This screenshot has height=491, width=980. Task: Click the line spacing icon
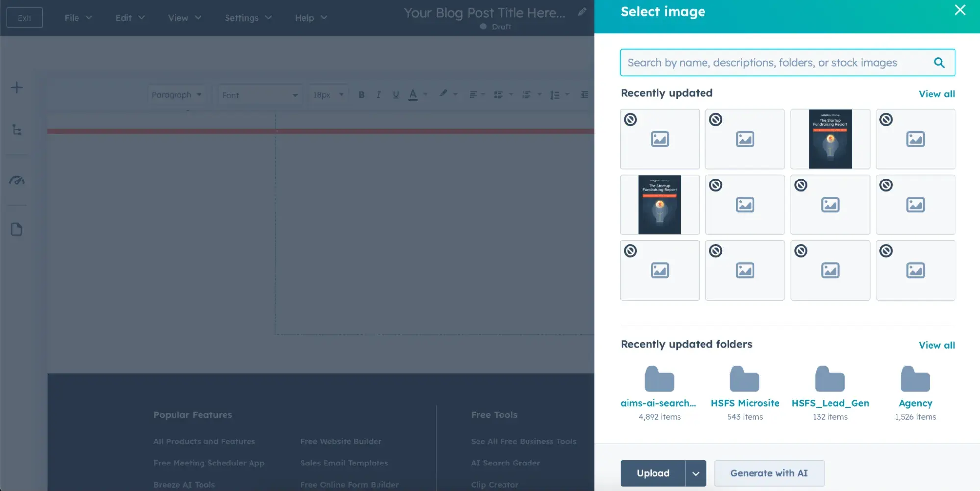554,95
